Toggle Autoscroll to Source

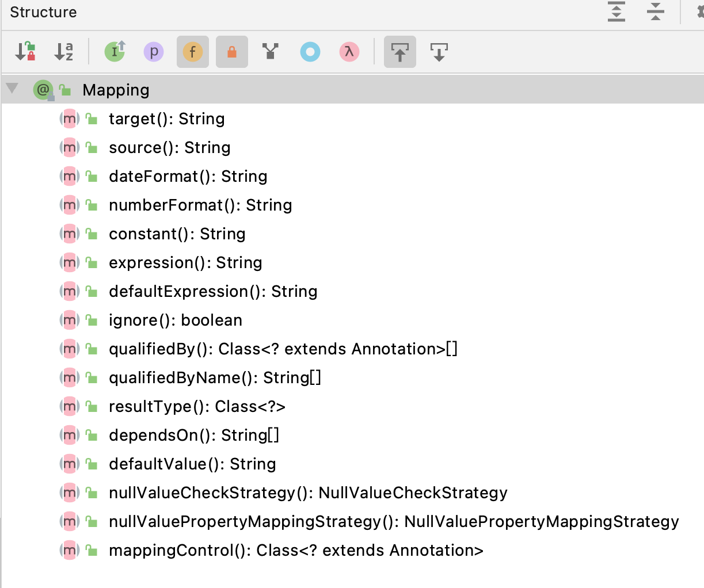click(400, 52)
